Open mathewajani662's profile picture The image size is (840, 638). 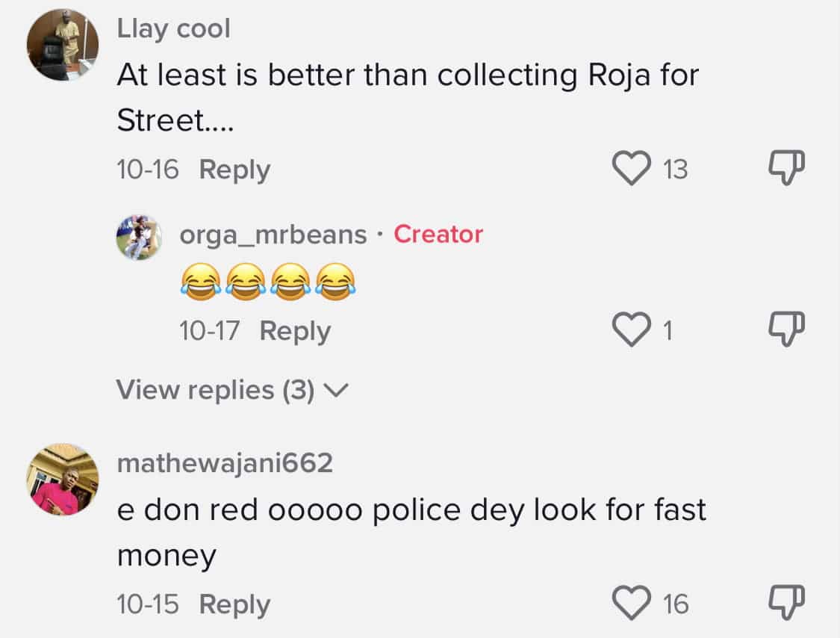pyautogui.click(x=63, y=479)
